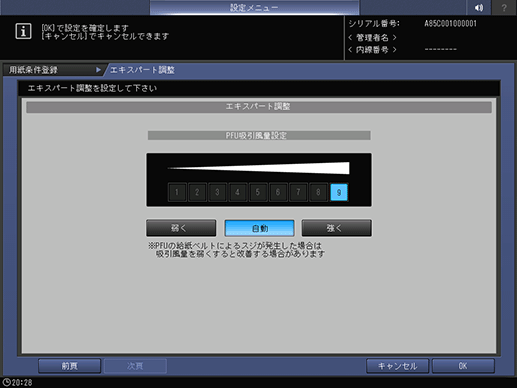Select suction level 4

237,192
